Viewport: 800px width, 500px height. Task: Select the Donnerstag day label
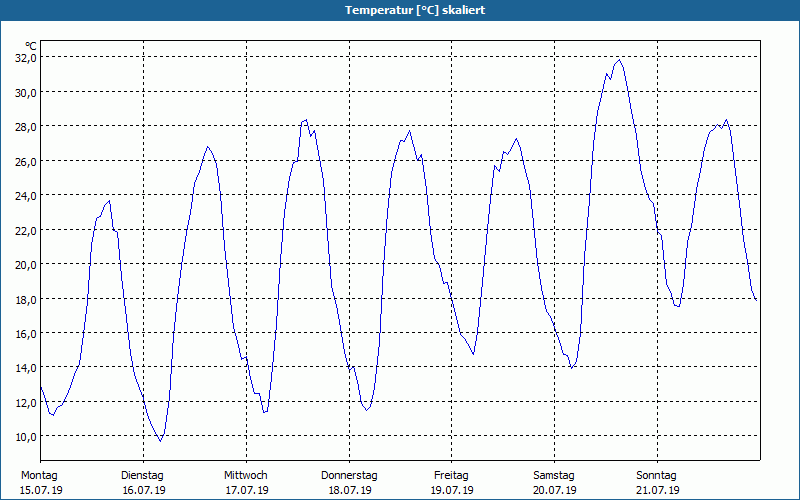pyautogui.click(x=349, y=476)
